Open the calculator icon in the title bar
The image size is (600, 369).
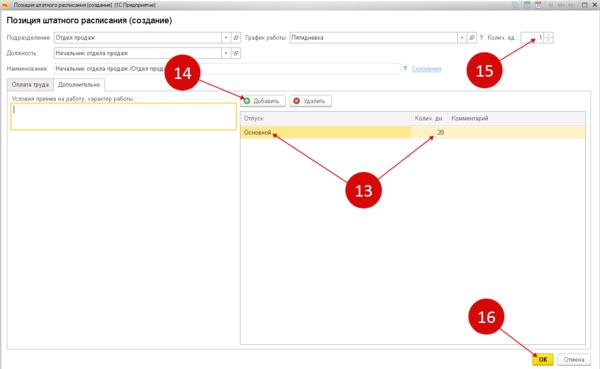point(527,5)
